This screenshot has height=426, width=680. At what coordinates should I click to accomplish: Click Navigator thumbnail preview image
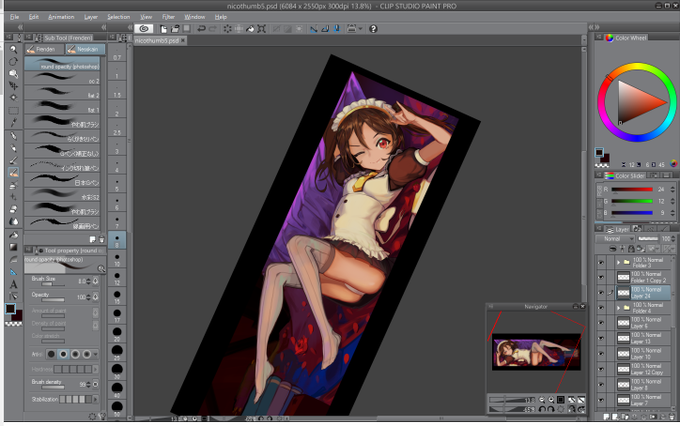pyautogui.click(x=536, y=351)
